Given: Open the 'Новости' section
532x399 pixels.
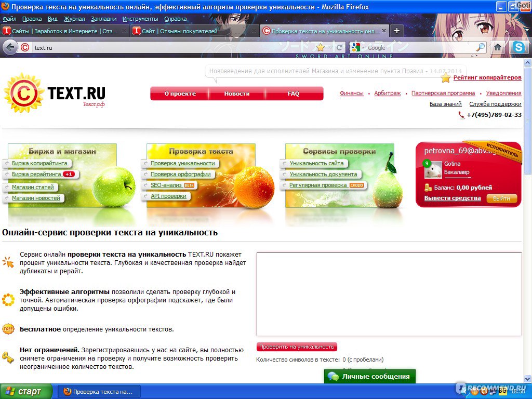Looking at the screenshot, I should click(x=237, y=94).
